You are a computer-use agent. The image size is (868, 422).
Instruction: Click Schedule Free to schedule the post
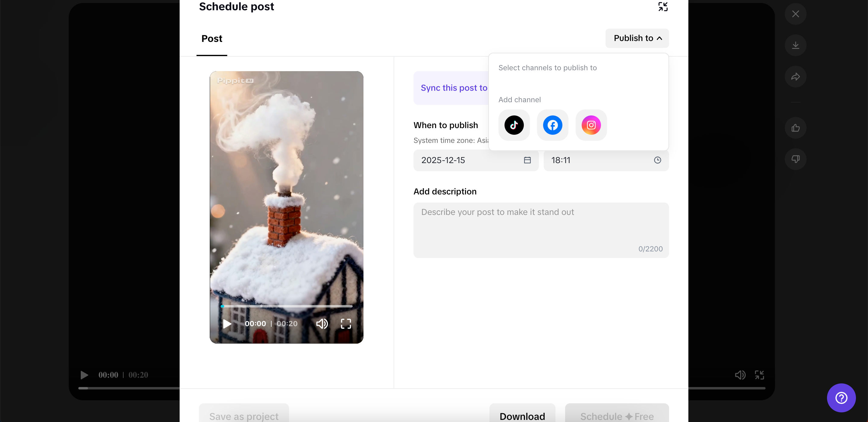tap(616, 416)
